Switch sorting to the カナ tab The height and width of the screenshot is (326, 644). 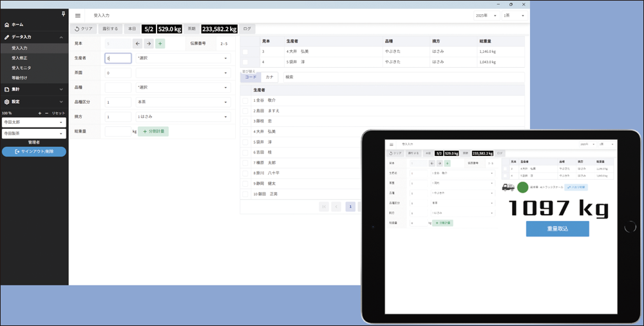click(270, 77)
